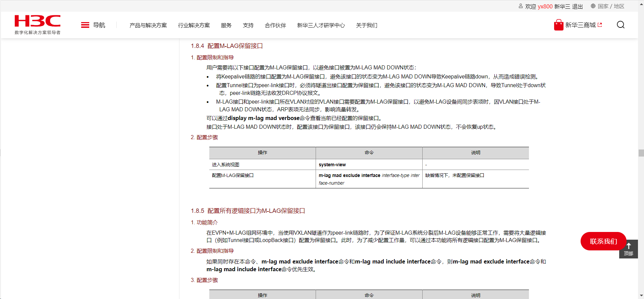
Task: Open 新华三人才研学中心 link
Action: tap(321, 25)
